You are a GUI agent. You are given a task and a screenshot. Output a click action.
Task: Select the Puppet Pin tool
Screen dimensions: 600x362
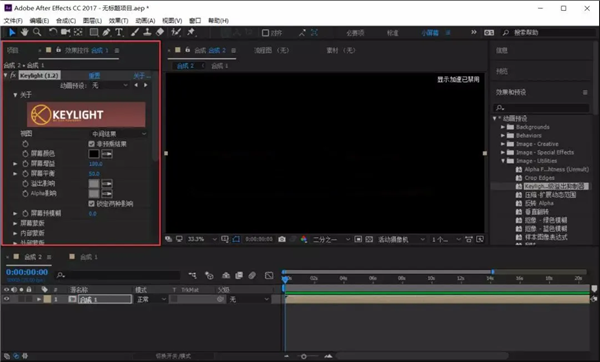pyautogui.click(x=191, y=33)
